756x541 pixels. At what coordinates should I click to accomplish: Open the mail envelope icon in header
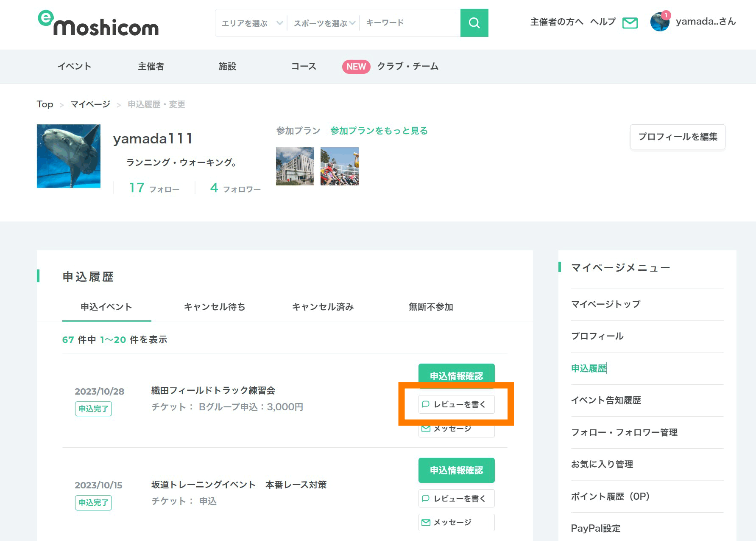(630, 23)
